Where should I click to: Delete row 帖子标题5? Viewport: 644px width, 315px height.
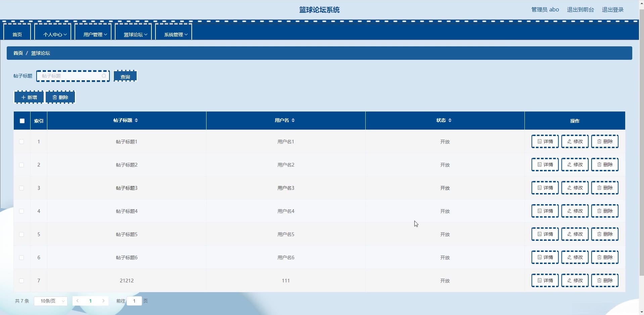click(605, 234)
